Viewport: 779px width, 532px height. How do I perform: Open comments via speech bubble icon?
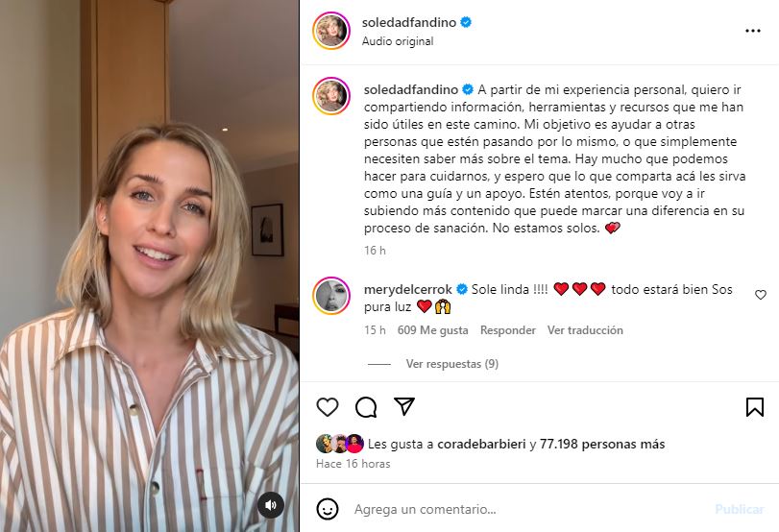366,407
